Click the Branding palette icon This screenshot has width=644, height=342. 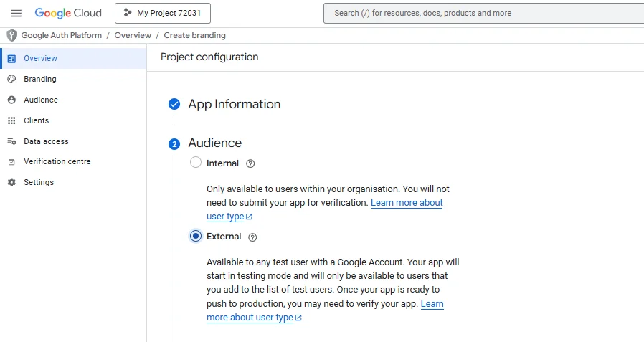pos(11,79)
